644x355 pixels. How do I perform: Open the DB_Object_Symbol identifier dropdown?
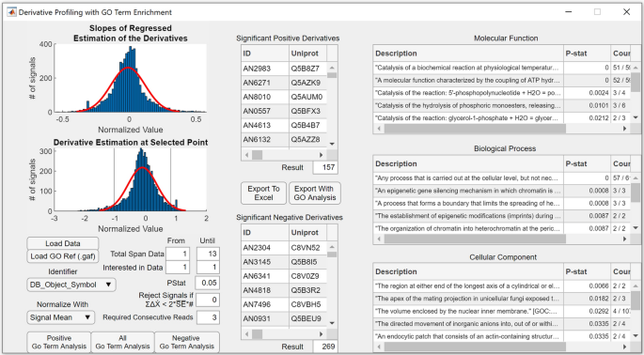pyautogui.click(x=71, y=285)
